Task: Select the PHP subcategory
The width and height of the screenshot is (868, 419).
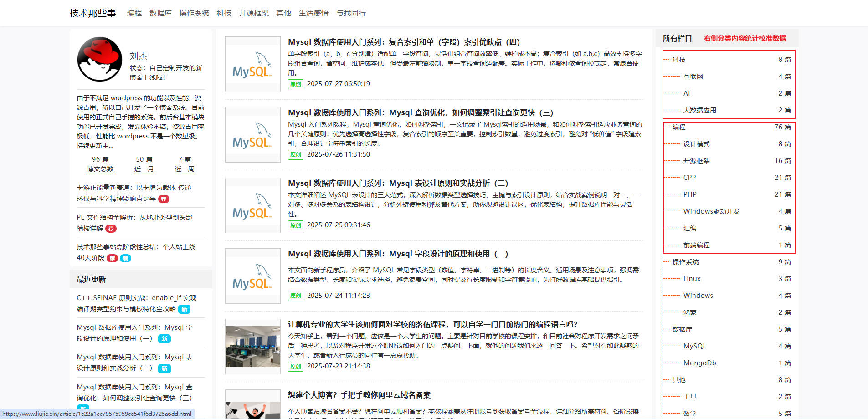Action: [x=690, y=194]
